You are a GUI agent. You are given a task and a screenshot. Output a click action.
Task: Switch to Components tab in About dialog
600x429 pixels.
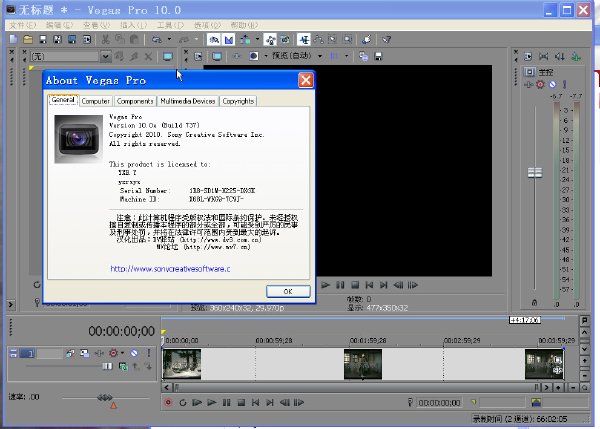135,101
